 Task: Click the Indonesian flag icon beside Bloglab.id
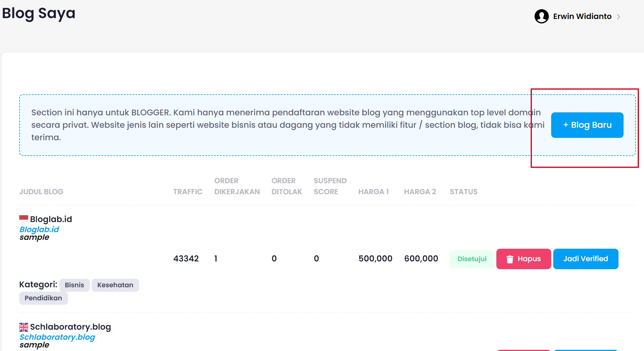tap(24, 219)
